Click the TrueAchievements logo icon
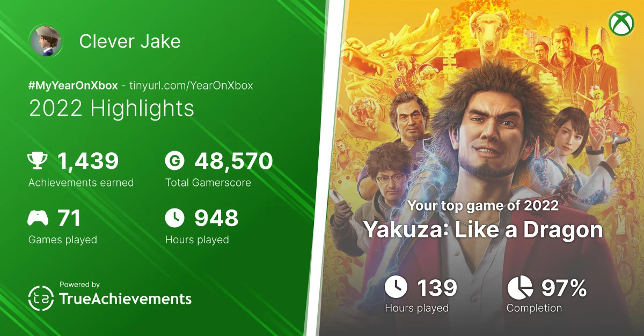 tap(40, 298)
